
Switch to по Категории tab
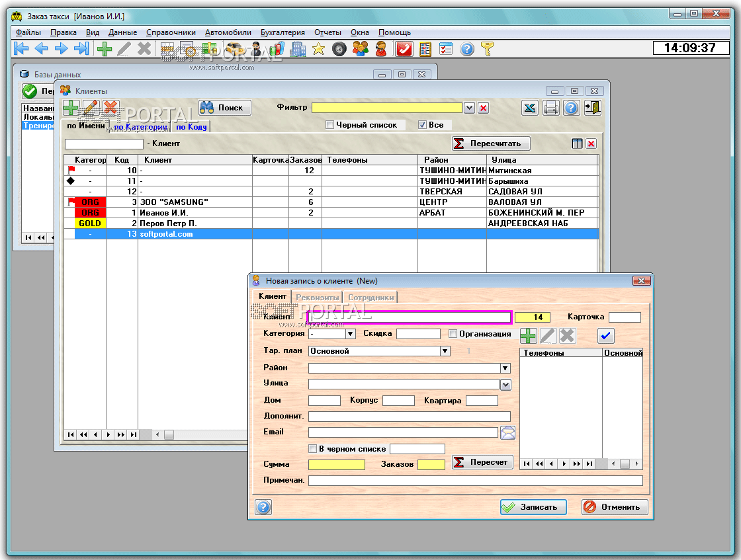pyautogui.click(x=140, y=126)
